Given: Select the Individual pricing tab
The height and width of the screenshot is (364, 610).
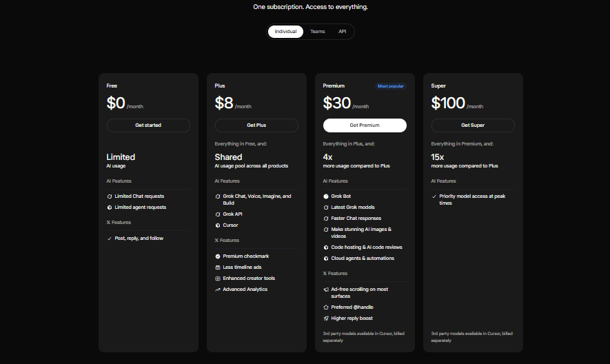Looking at the screenshot, I should [x=285, y=32].
